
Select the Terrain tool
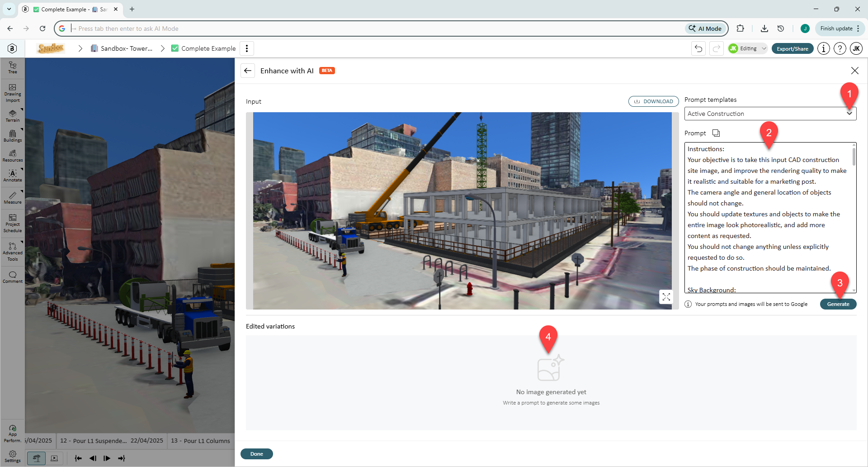coord(13,116)
